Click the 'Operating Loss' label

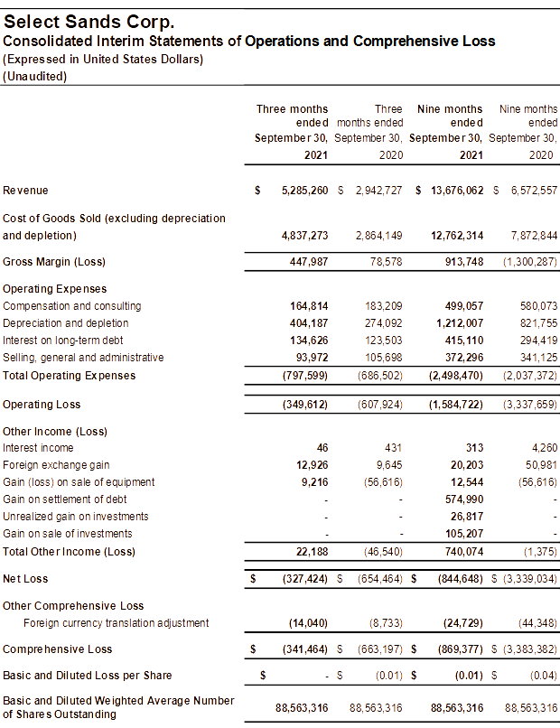(x=42, y=405)
